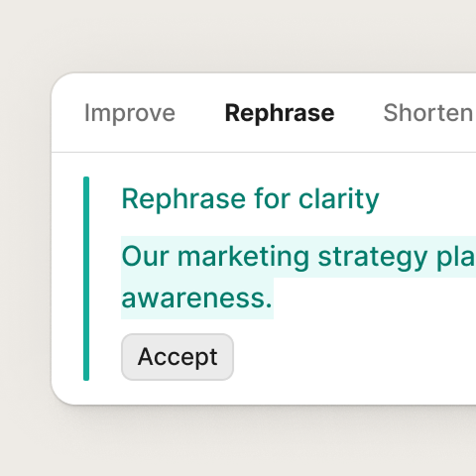Accept the rephrase suggestion
This screenshot has height=476, width=476.
pyautogui.click(x=178, y=357)
